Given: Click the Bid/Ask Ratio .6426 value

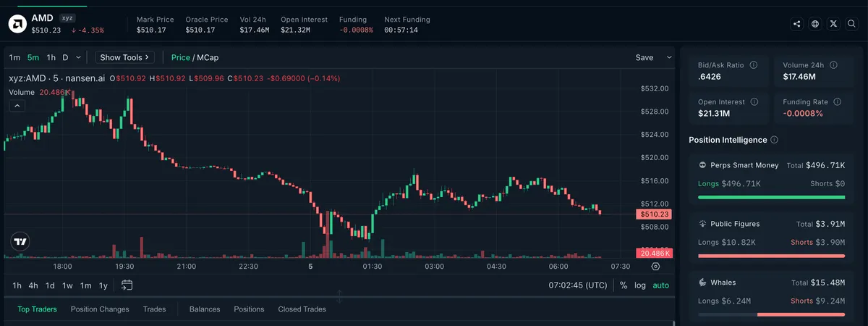Looking at the screenshot, I should point(709,77).
